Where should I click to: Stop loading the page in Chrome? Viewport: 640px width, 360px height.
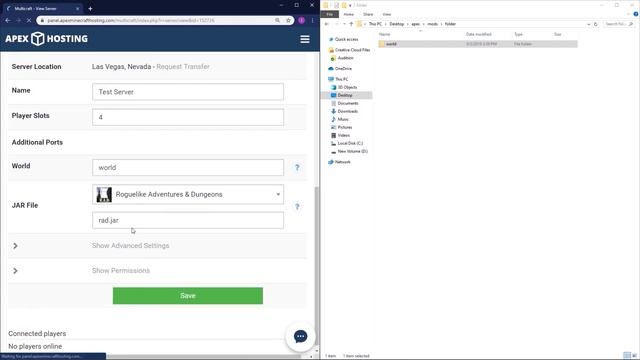coord(29,20)
